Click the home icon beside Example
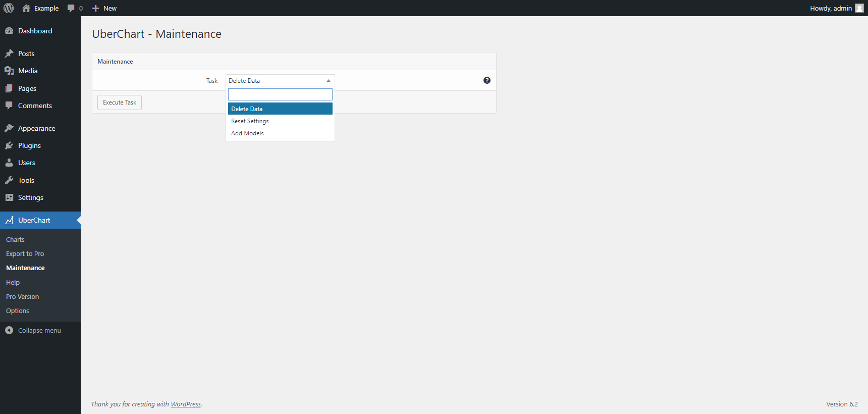The height and width of the screenshot is (414, 868). click(26, 8)
